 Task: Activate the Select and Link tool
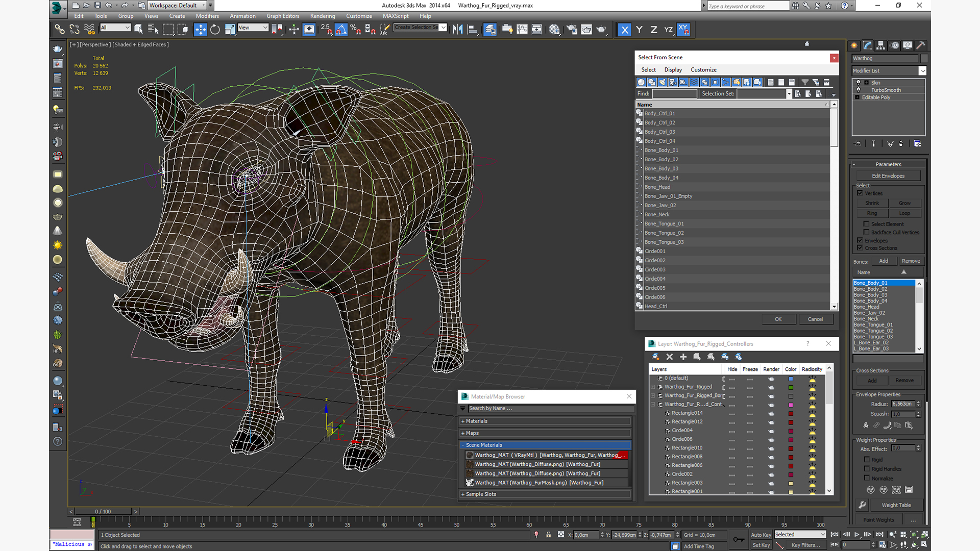click(x=60, y=30)
